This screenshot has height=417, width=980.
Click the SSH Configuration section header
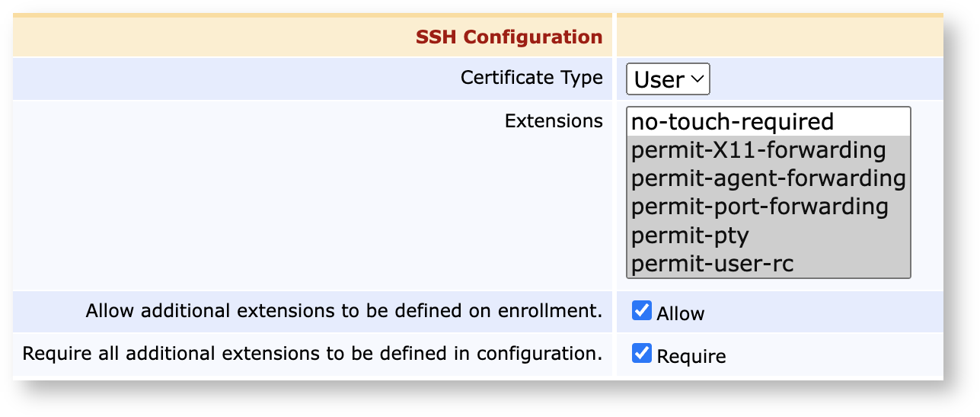click(509, 37)
